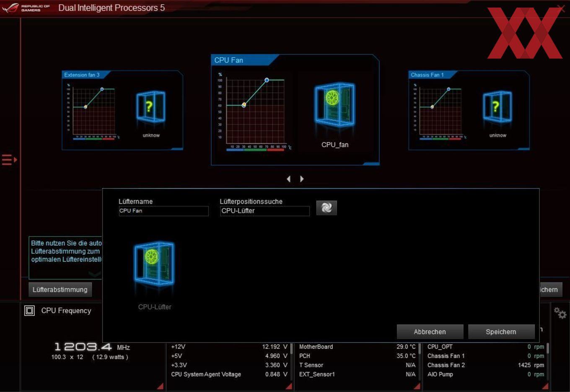Click the CPU Frequency label

pyautogui.click(x=66, y=311)
